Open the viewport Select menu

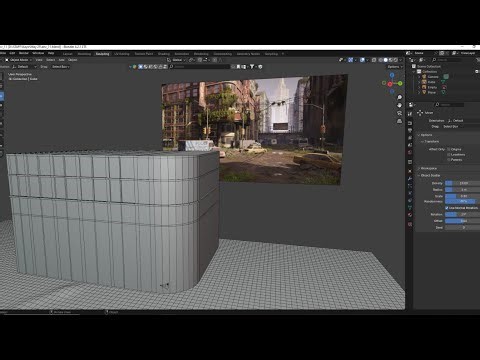[51, 60]
